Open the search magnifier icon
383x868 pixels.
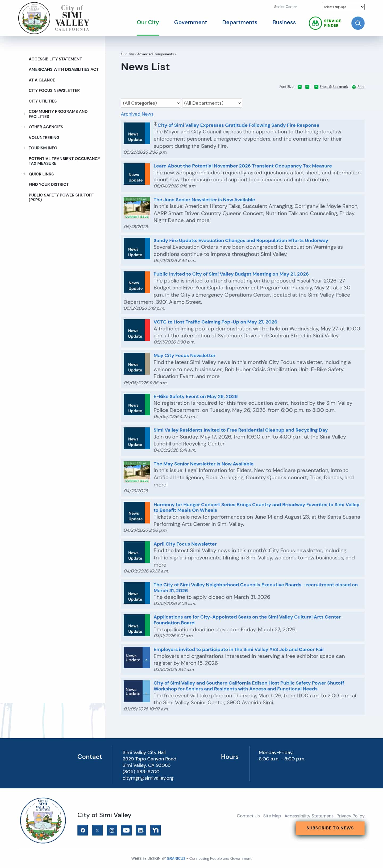pos(358,23)
